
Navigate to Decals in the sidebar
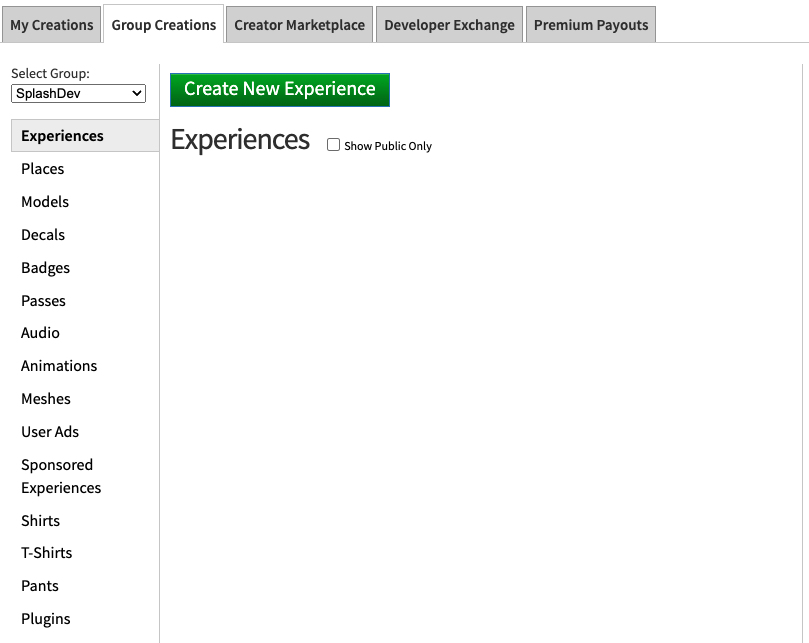coord(43,235)
